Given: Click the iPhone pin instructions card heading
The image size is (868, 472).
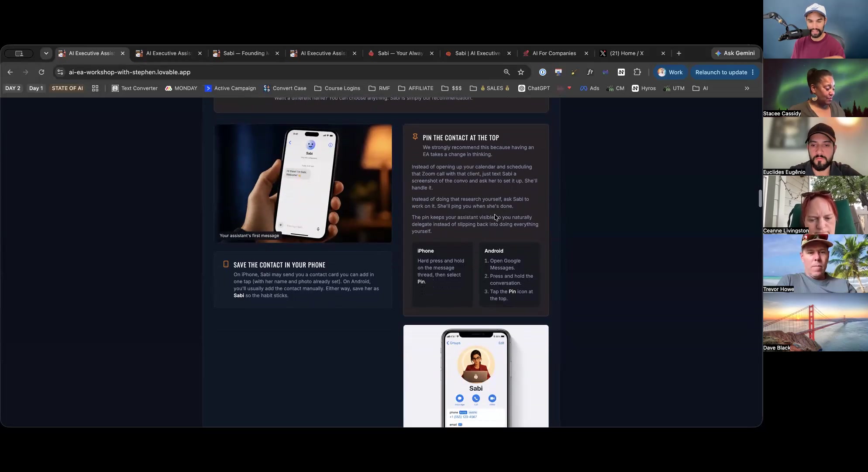Looking at the screenshot, I should [x=426, y=251].
